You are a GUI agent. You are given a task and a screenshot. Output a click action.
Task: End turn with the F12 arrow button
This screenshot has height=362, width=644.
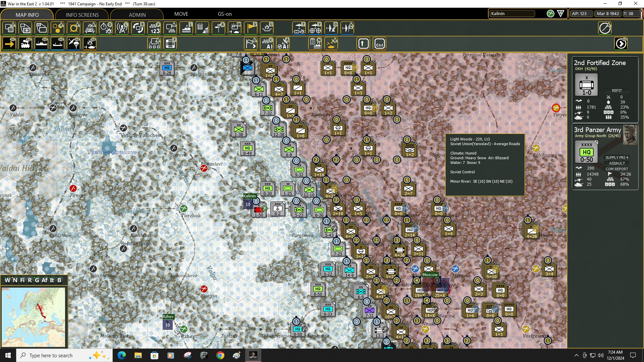click(x=621, y=44)
